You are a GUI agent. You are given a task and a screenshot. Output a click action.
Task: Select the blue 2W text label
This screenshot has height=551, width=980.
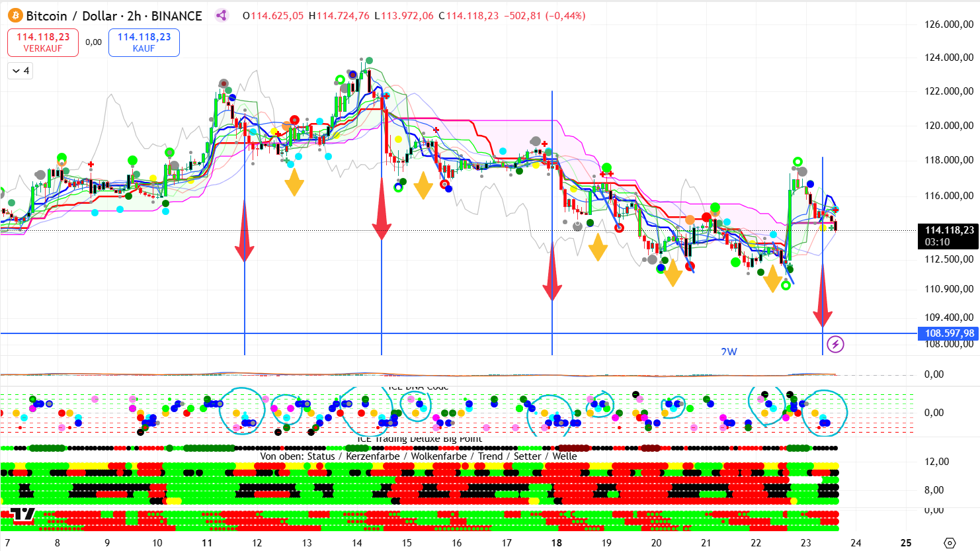click(729, 351)
